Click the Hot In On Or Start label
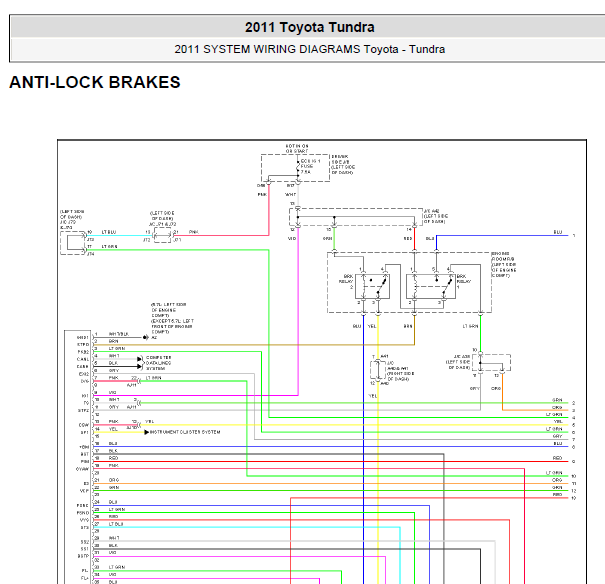The width and height of the screenshot is (605, 584). (x=297, y=149)
